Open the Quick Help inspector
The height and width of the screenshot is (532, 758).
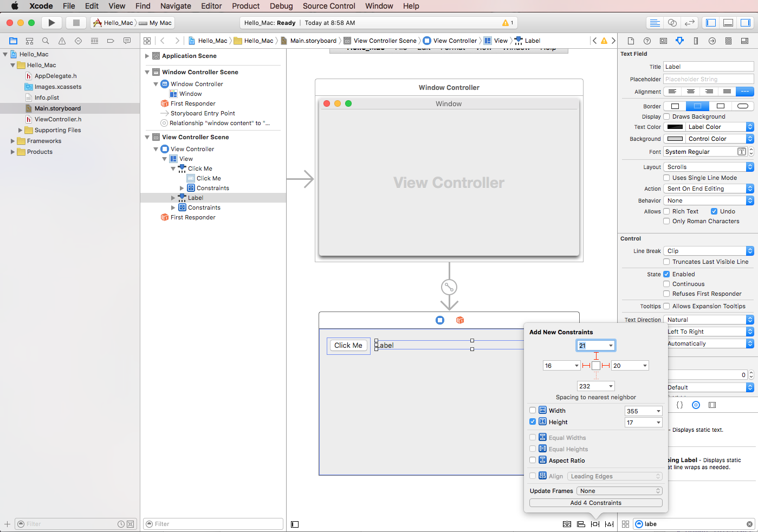[x=647, y=41]
